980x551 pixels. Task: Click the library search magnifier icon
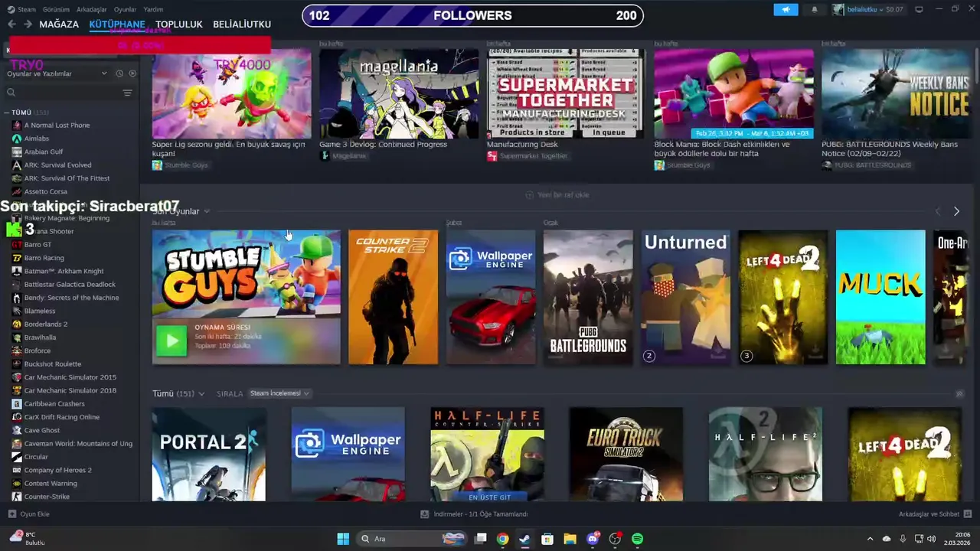click(x=11, y=93)
